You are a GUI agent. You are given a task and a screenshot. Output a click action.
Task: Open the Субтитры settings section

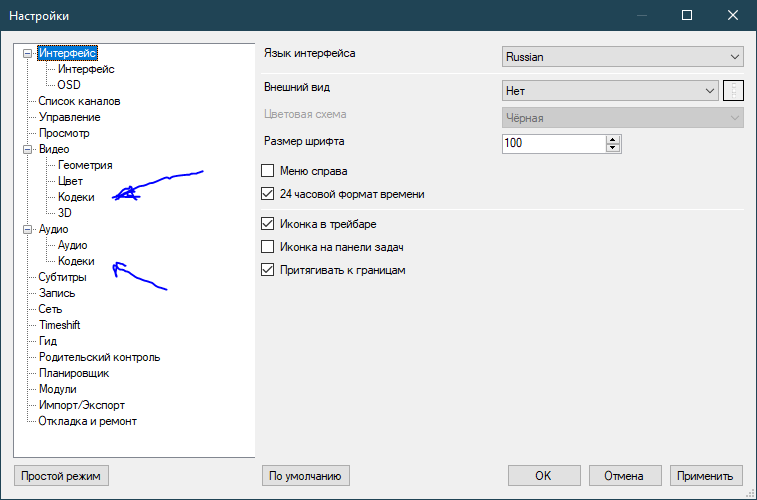[x=62, y=277]
